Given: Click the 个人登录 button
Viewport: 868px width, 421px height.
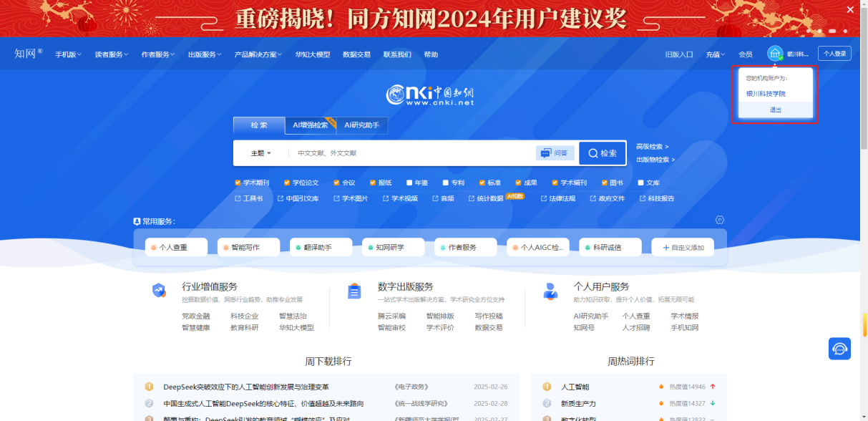Looking at the screenshot, I should [x=834, y=54].
